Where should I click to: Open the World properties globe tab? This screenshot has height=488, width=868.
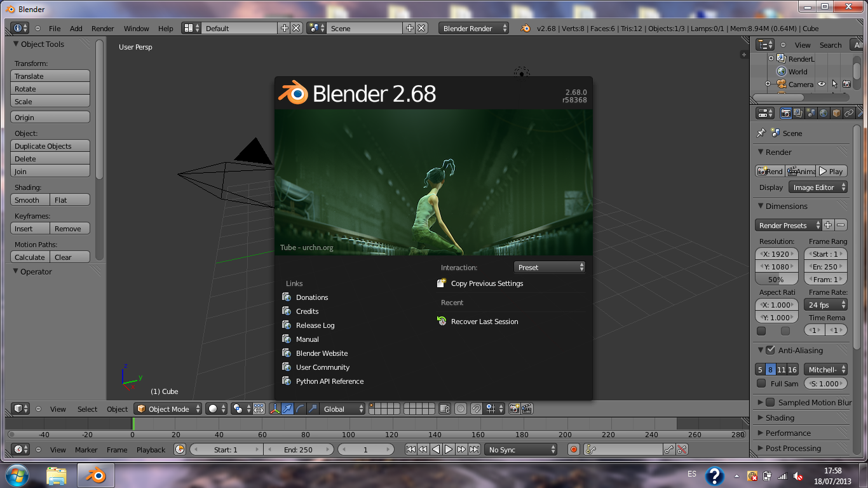[x=824, y=113]
